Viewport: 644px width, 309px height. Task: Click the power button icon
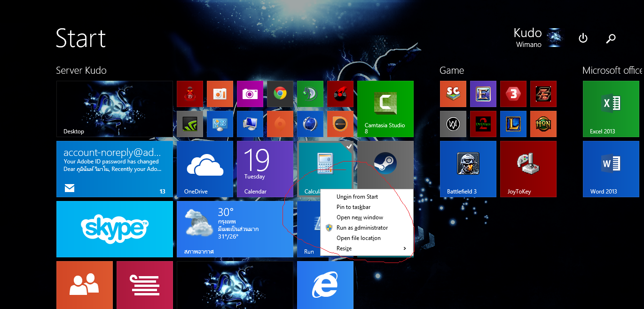point(583,38)
